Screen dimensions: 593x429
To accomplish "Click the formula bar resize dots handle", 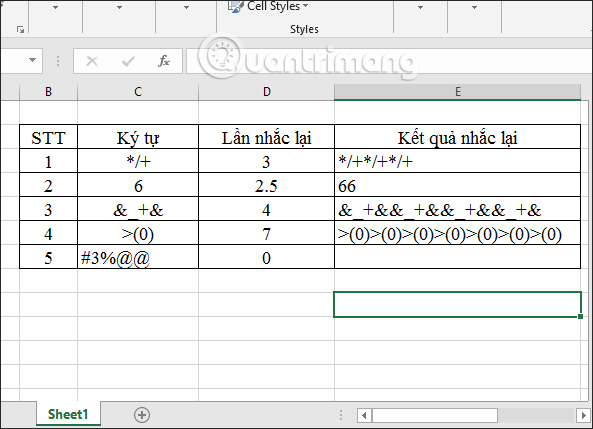I will click(58, 61).
